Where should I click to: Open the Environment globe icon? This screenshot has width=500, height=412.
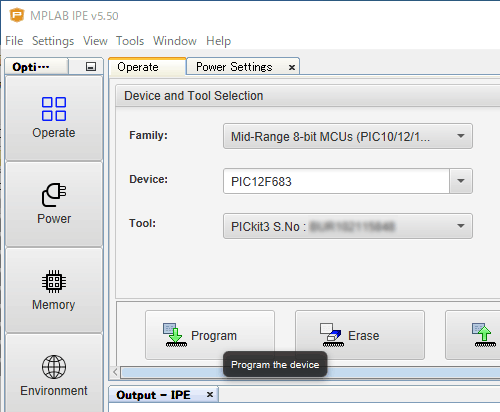click(54, 367)
